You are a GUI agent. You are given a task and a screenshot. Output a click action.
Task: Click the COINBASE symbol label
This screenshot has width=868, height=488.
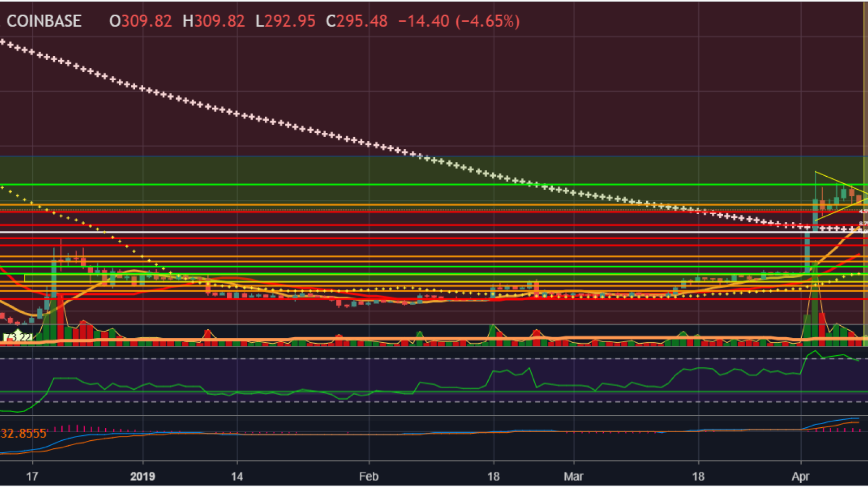[x=44, y=21]
